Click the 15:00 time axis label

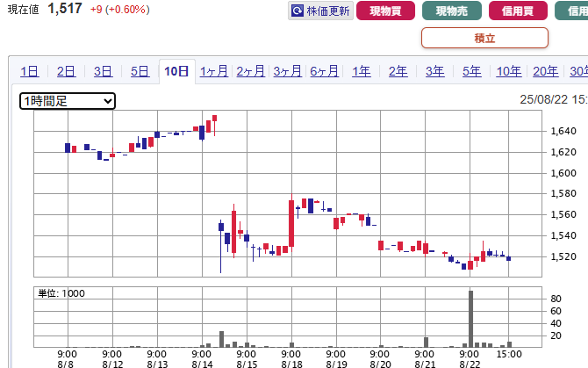(509, 354)
